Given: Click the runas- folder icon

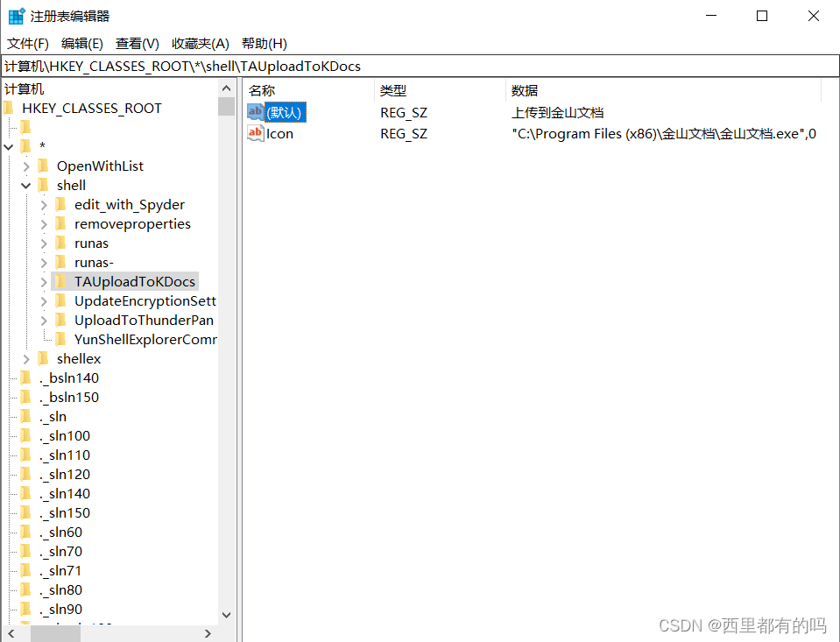Looking at the screenshot, I should point(61,262).
